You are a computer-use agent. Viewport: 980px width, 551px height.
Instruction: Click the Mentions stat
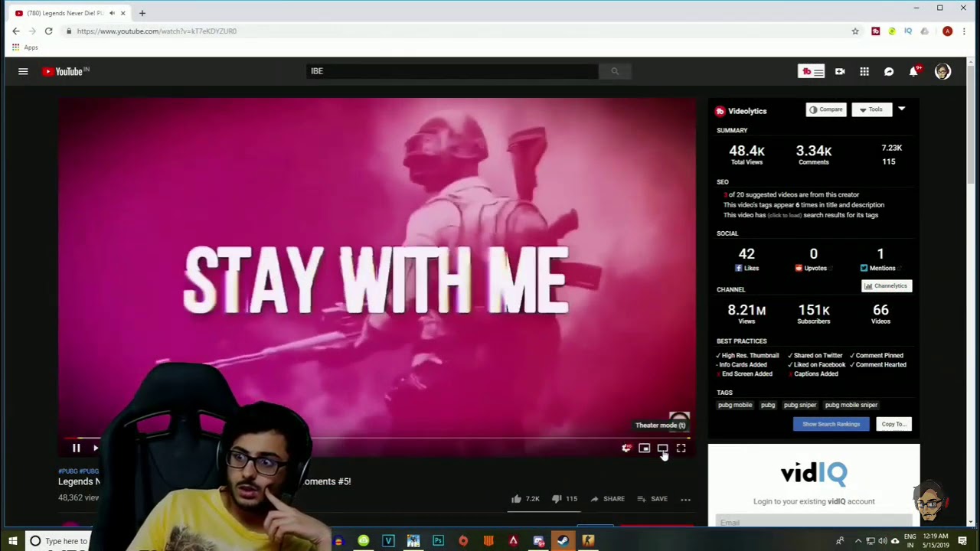click(880, 259)
